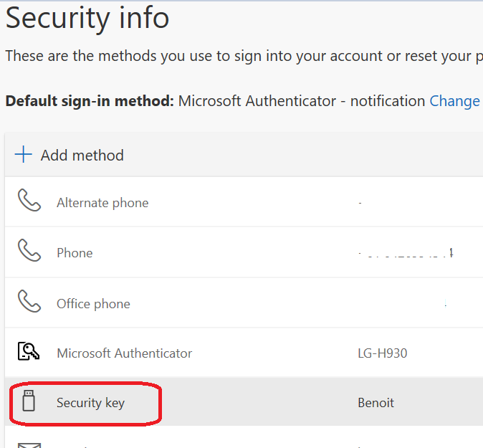
Task: Select the Security key label
Action: click(x=90, y=403)
